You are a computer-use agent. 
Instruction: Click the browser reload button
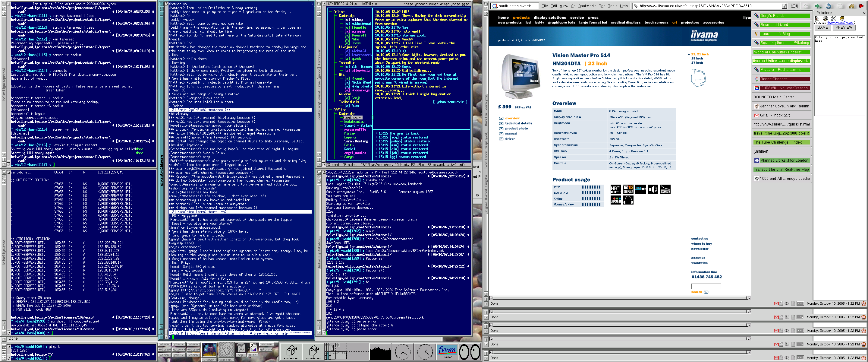pyautogui.click(x=829, y=6)
